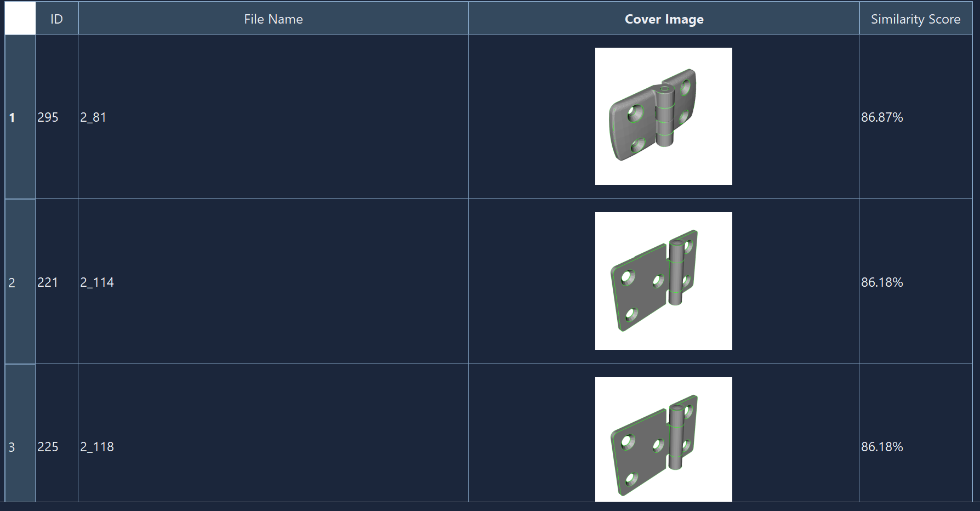Open the hinge cover image for 2_118
The width and height of the screenshot is (980, 511).
[663, 440]
